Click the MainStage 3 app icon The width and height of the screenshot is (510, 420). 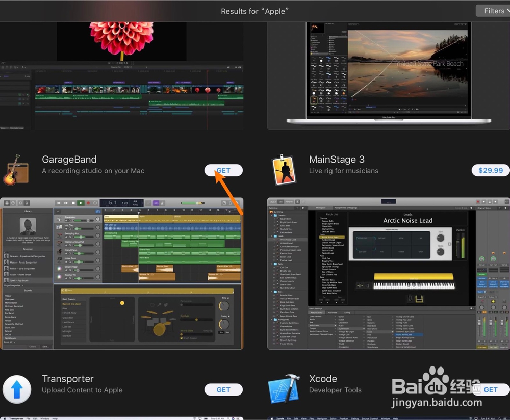pyautogui.click(x=284, y=170)
